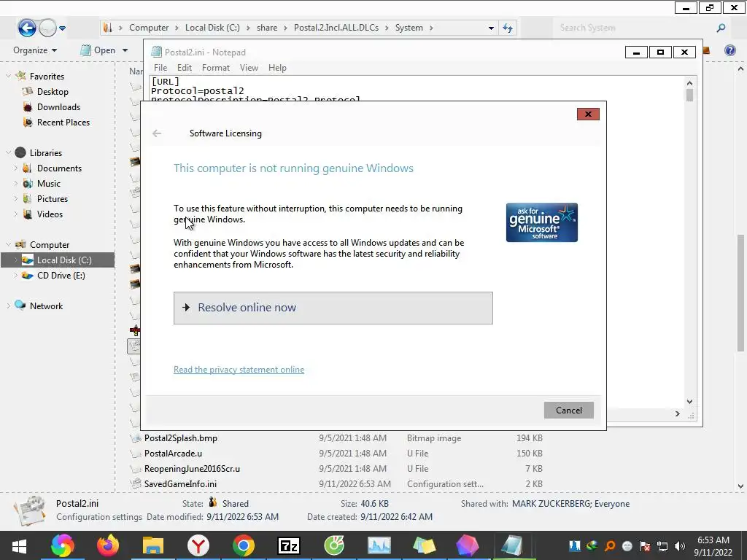Click the orange magnifier tray icon
Screen dimensions: 747x560
tap(610, 546)
